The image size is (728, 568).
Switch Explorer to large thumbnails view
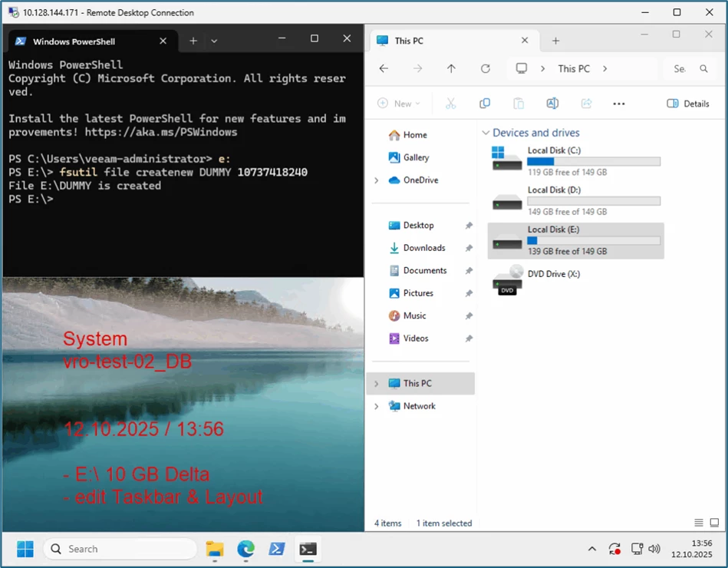[x=714, y=523]
